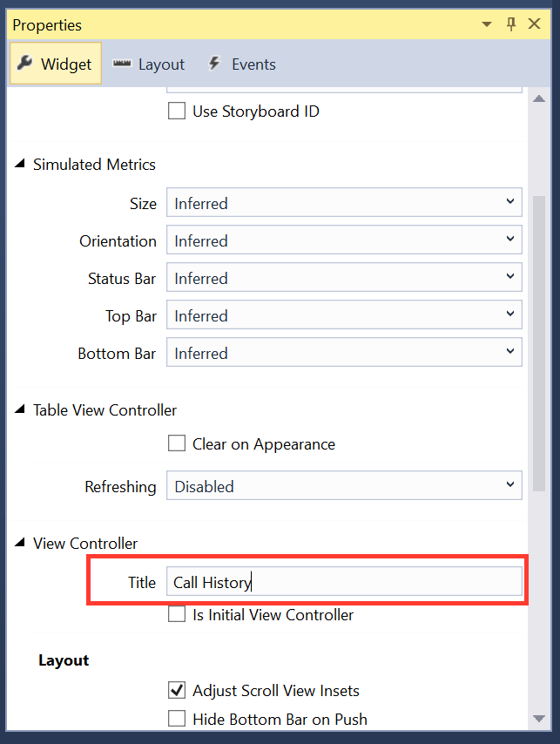
Task: Open the Status Bar dropdown
Action: click(511, 278)
